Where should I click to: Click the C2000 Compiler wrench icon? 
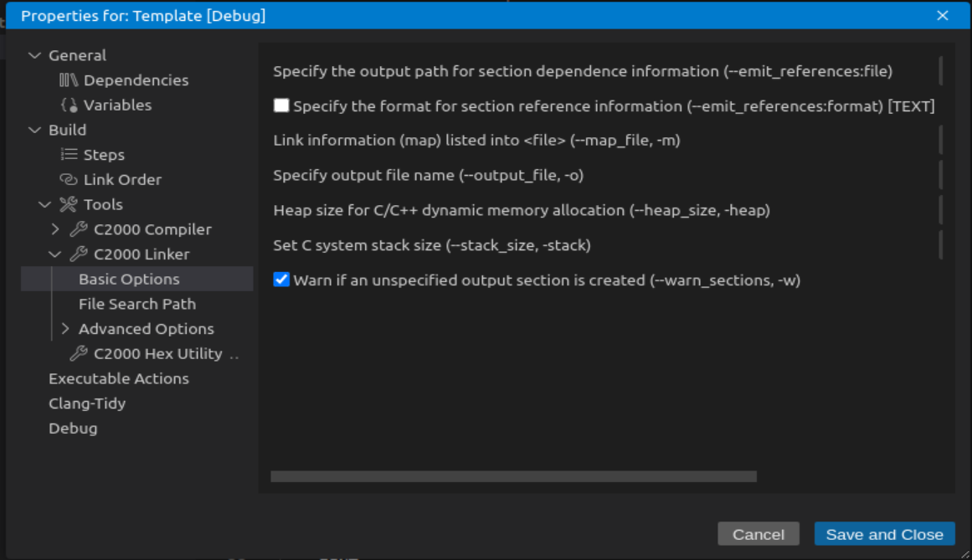click(x=79, y=229)
